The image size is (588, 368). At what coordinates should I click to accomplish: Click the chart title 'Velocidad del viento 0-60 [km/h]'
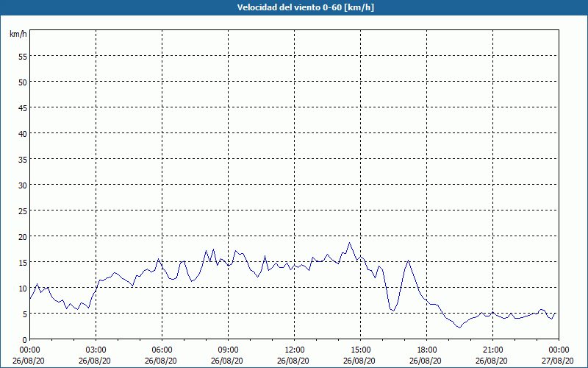[306, 7]
